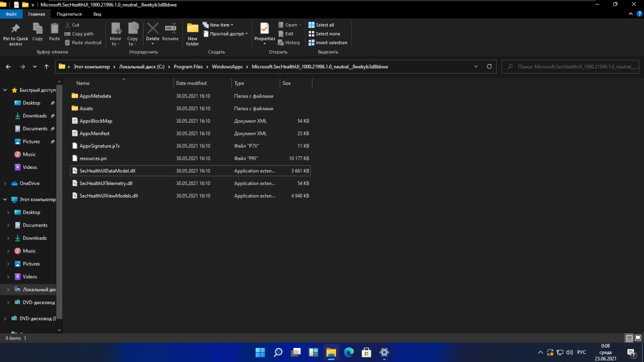644x362 pixels.
Task: Click the Properties ribbon icon
Action: click(x=265, y=33)
